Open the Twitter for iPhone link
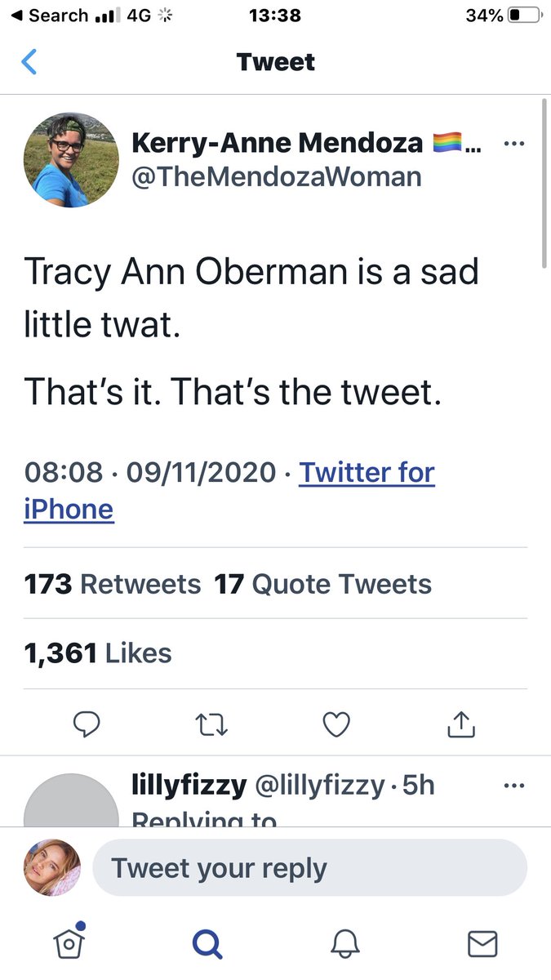The image size is (551, 980). (x=367, y=473)
